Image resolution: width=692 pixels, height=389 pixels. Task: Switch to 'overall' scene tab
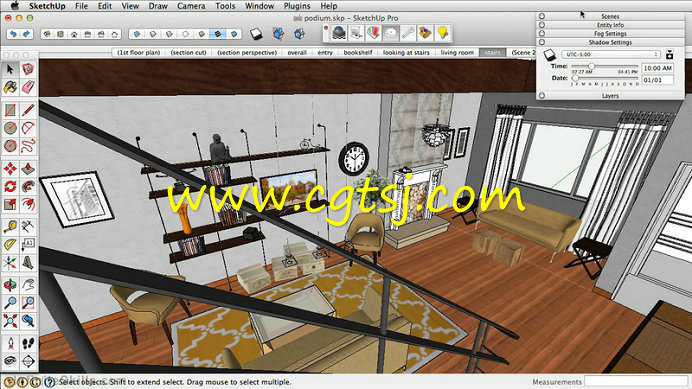[297, 53]
